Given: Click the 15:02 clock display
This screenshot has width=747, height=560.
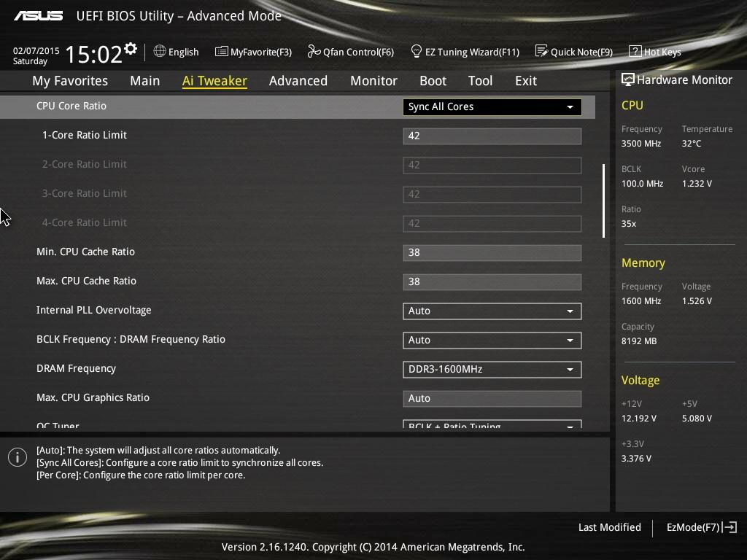Looking at the screenshot, I should click(x=93, y=54).
